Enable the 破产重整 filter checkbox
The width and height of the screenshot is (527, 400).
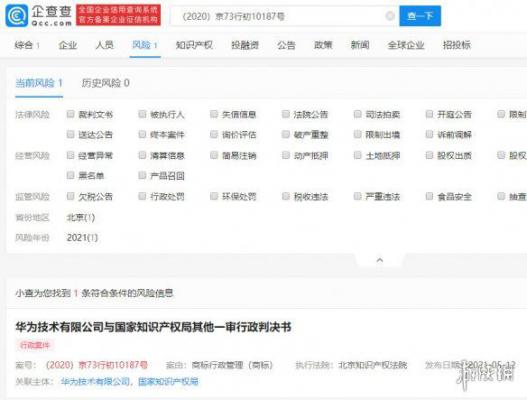(286, 134)
